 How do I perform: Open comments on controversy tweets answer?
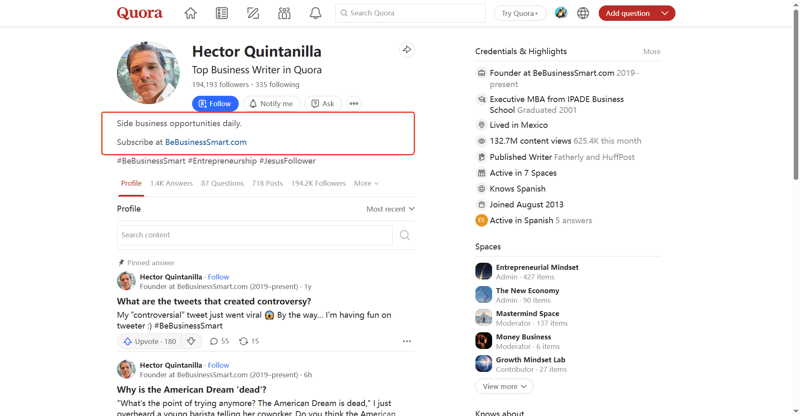(x=219, y=341)
